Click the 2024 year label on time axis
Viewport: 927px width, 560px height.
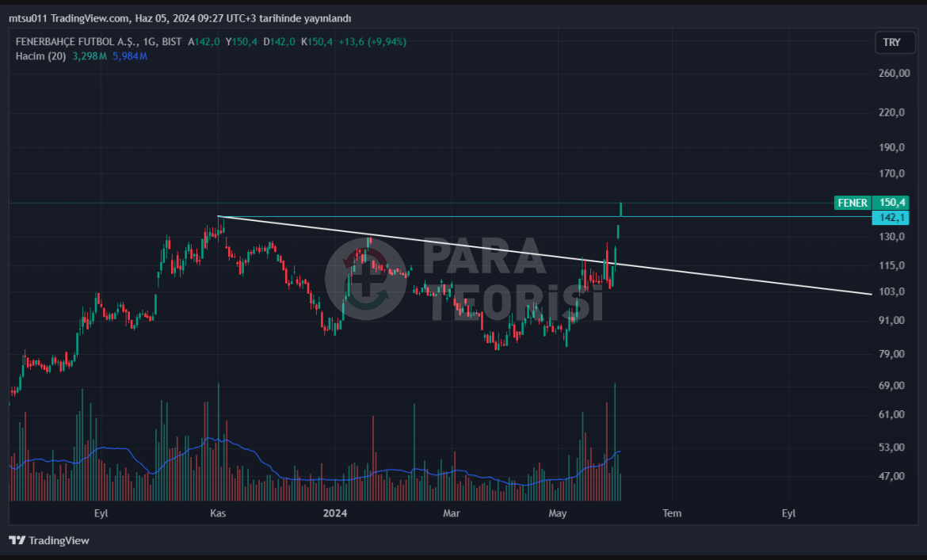(334, 513)
